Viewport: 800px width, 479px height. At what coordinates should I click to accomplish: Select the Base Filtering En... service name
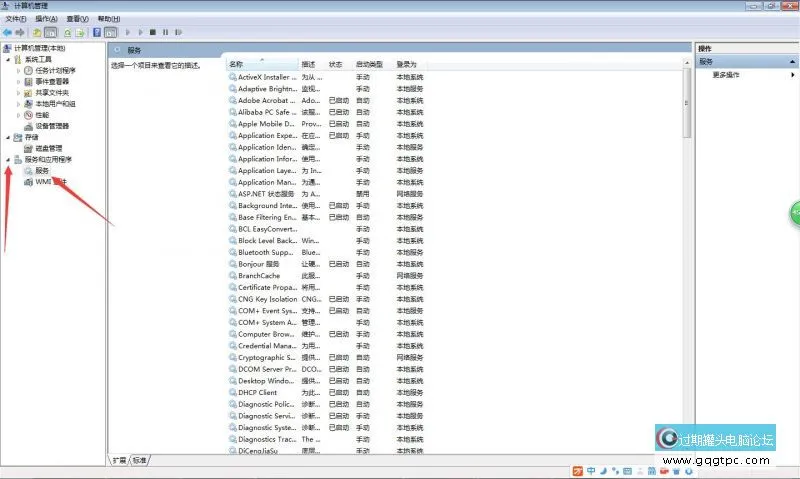pos(267,217)
